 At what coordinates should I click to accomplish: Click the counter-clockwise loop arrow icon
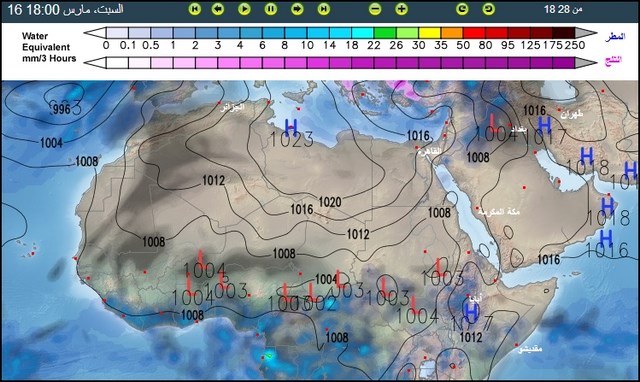point(488,9)
